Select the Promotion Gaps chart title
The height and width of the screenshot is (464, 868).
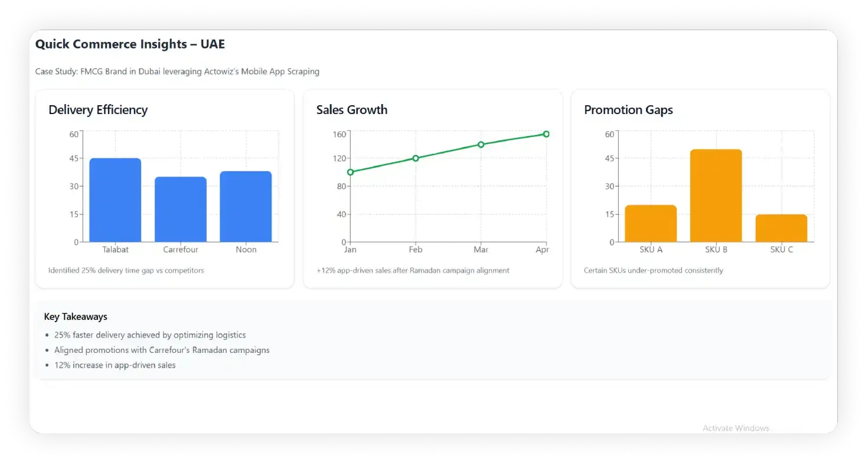coord(628,110)
